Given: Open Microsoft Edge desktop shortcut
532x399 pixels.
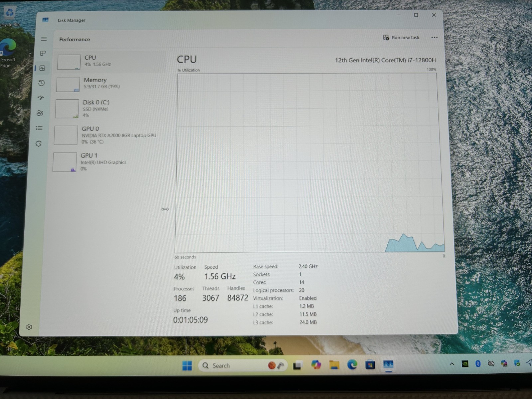Looking at the screenshot, I should pos(7,53).
